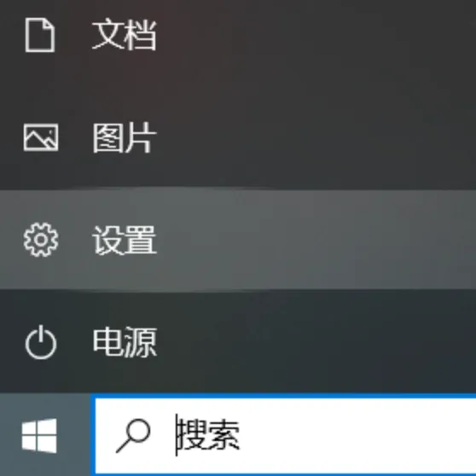Focus the 搜索 search text field
Viewport: 476px width, 476px height.
click(x=286, y=436)
